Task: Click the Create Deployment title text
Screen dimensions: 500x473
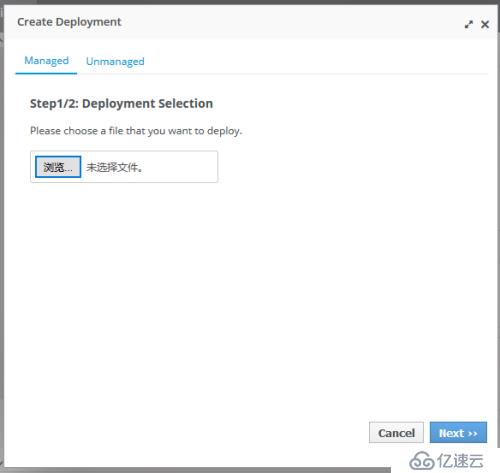Action: tap(69, 22)
